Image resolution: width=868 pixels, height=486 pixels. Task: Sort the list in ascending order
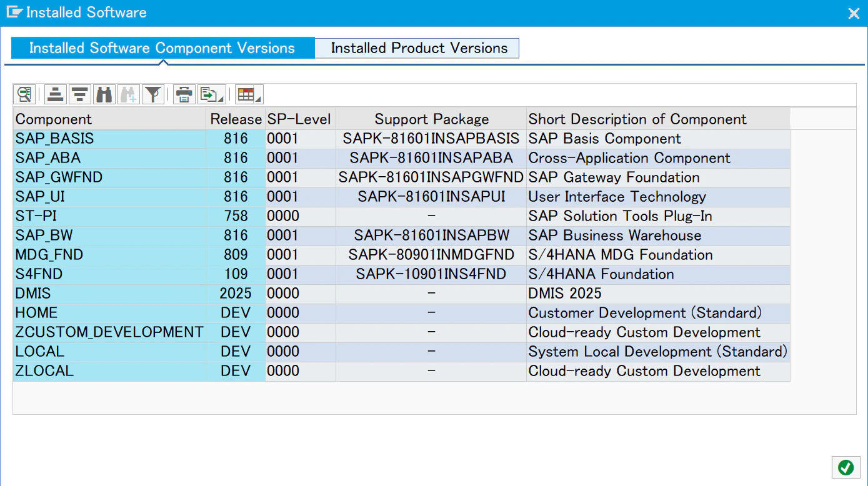point(56,94)
